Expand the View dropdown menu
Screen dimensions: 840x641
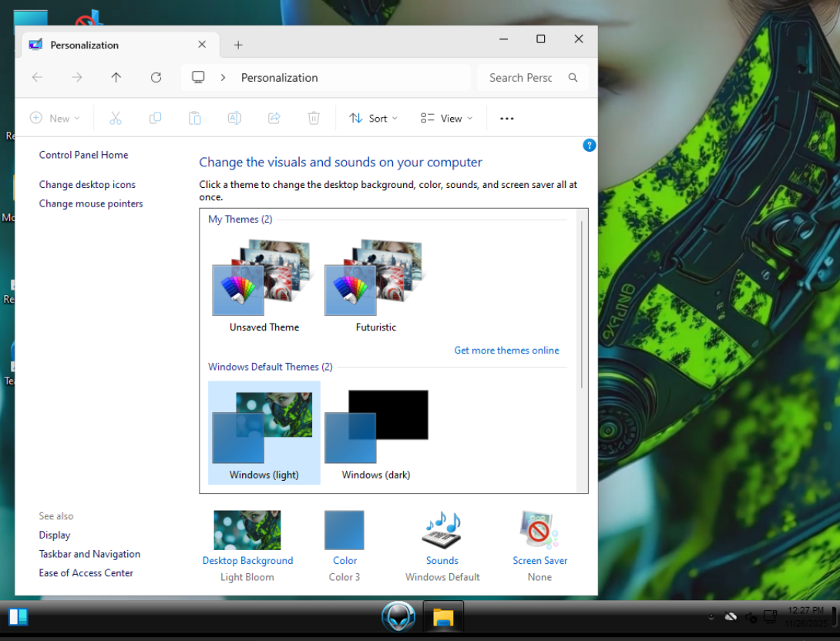click(x=447, y=119)
